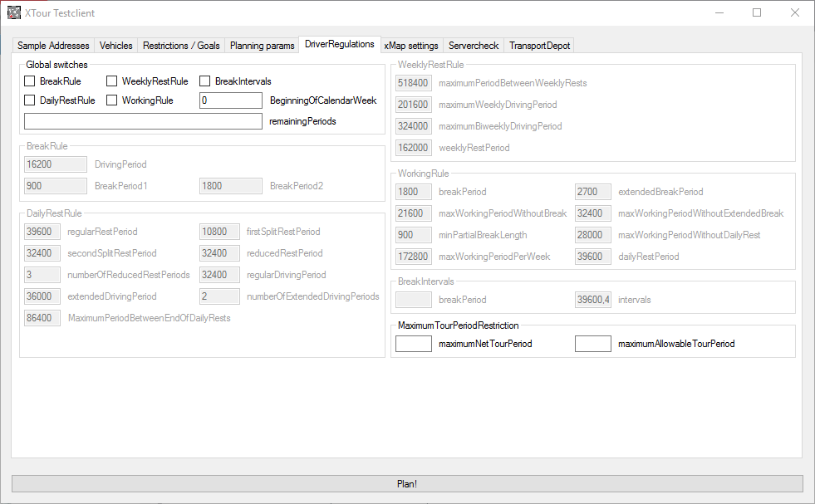
Task: Open the Vehicles tab
Action: 115,46
